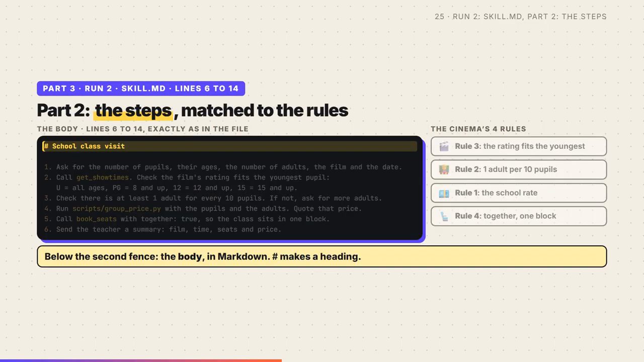The image size is (644, 362).
Task: Select the text 'Rule 1: the school rate'
Action: tap(496, 193)
